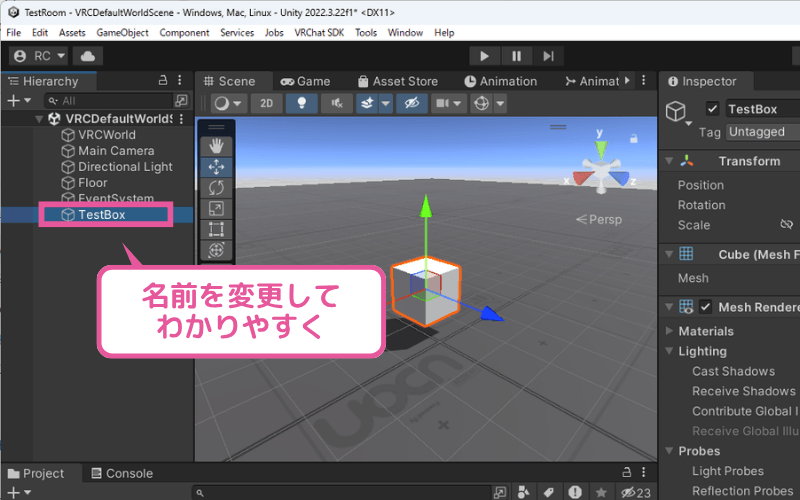Collapse the Lighting section
800x500 pixels.
point(669,351)
